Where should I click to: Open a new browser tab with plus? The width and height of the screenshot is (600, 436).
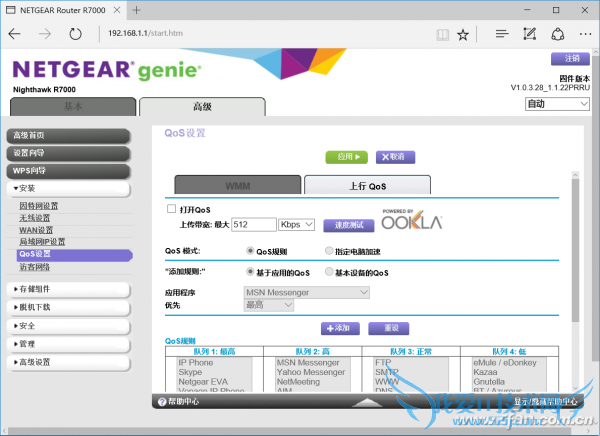coord(136,10)
